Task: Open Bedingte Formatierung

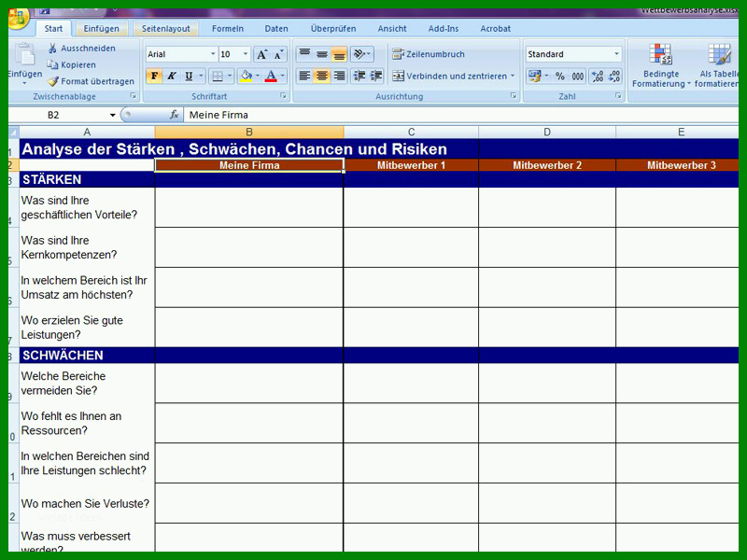Action: (x=661, y=65)
